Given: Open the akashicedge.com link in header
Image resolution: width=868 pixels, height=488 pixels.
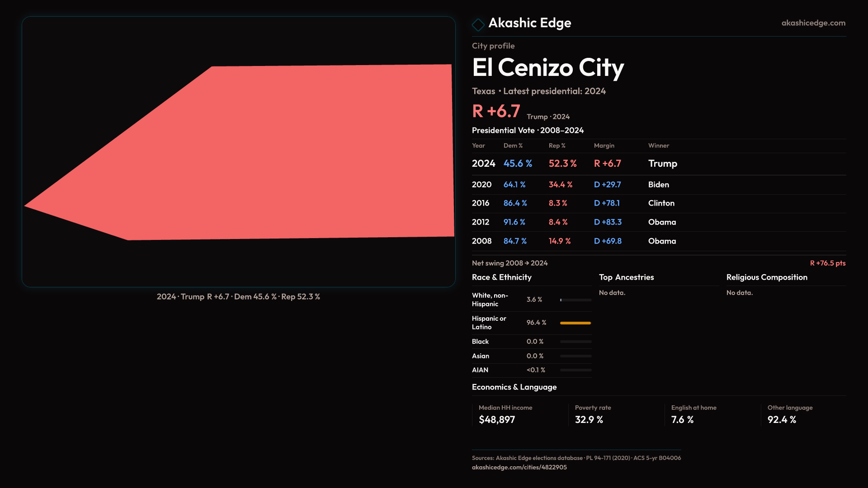Looking at the screenshot, I should click(x=813, y=23).
